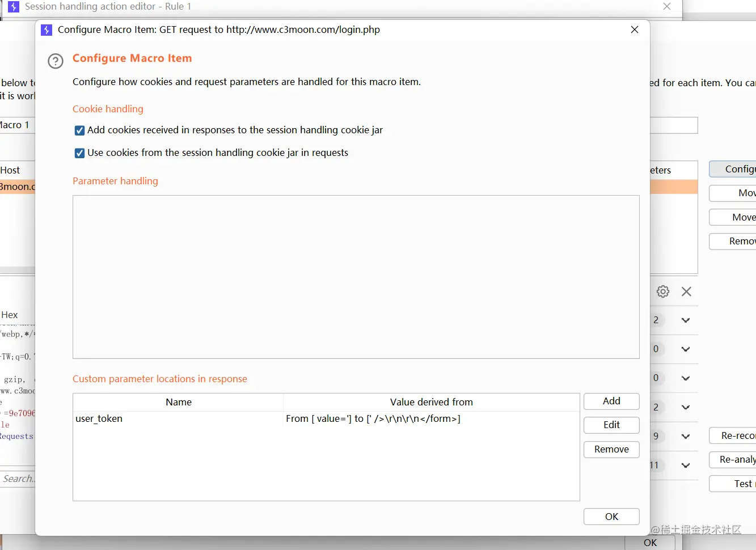Click Add custom parameter location button

pyautogui.click(x=611, y=401)
